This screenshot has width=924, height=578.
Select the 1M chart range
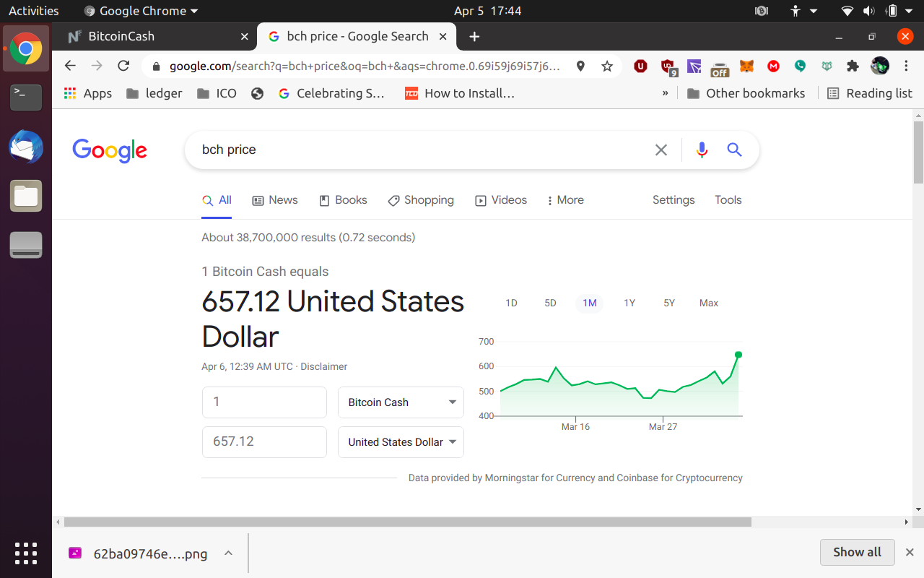pyautogui.click(x=590, y=303)
